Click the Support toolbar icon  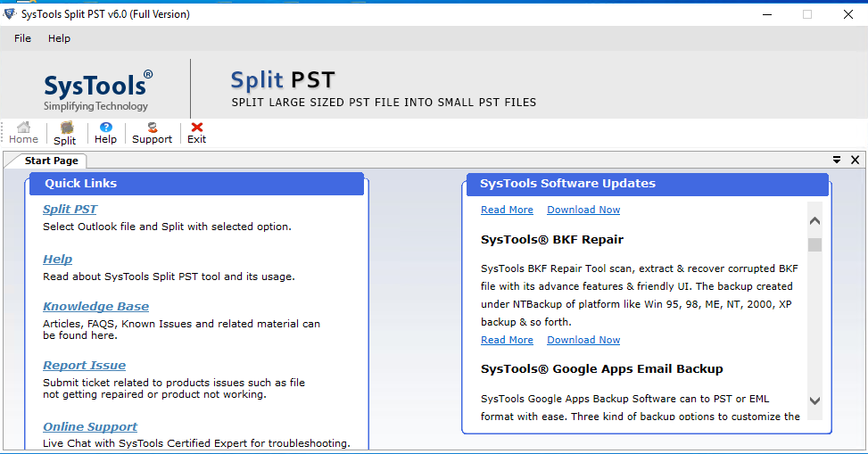152,133
